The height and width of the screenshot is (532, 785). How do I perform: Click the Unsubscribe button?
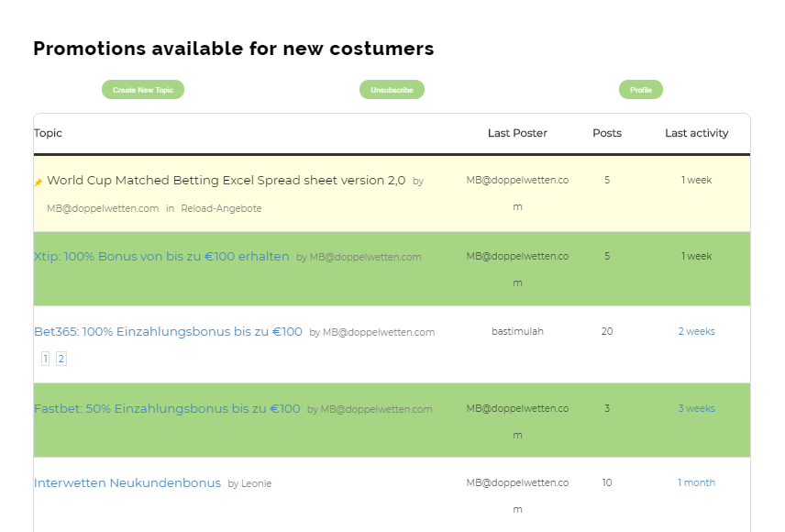pyautogui.click(x=392, y=90)
